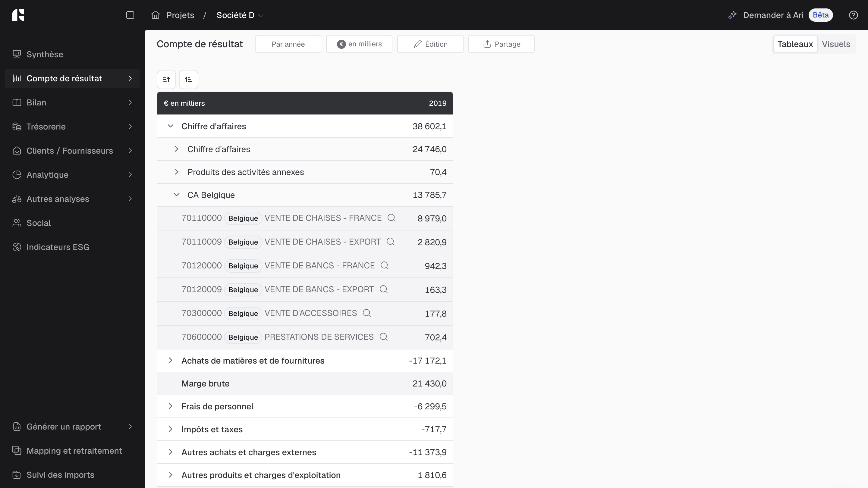Click the Autres analyses scale icon

pos(17,199)
